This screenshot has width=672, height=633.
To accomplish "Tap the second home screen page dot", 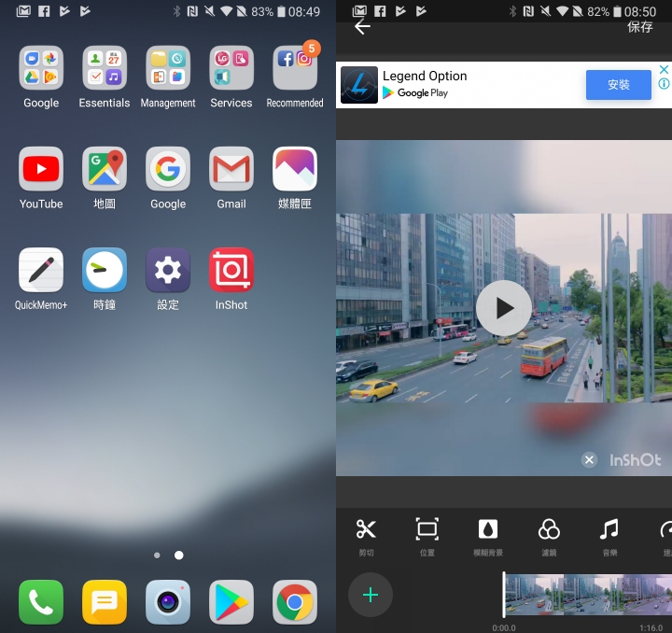I will pos(179,556).
